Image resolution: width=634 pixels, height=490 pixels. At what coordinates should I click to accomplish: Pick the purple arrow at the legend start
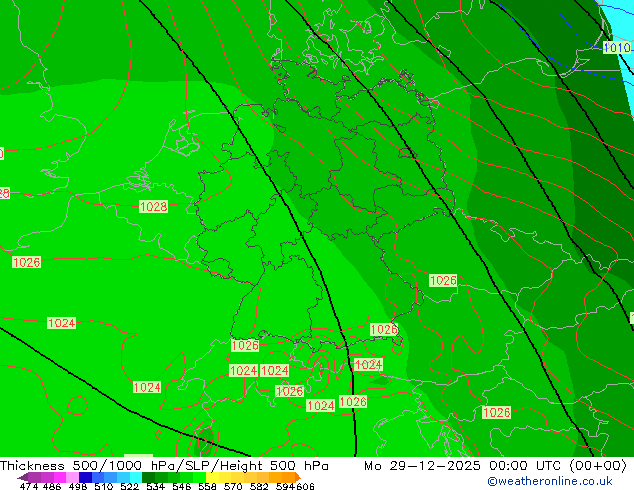click(23, 477)
